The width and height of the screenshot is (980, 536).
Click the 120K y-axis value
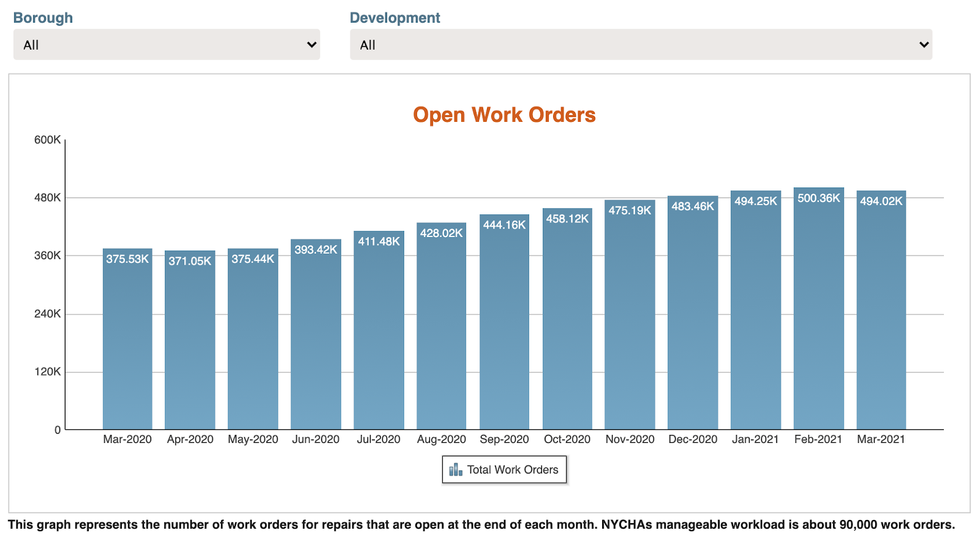click(x=47, y=372)
